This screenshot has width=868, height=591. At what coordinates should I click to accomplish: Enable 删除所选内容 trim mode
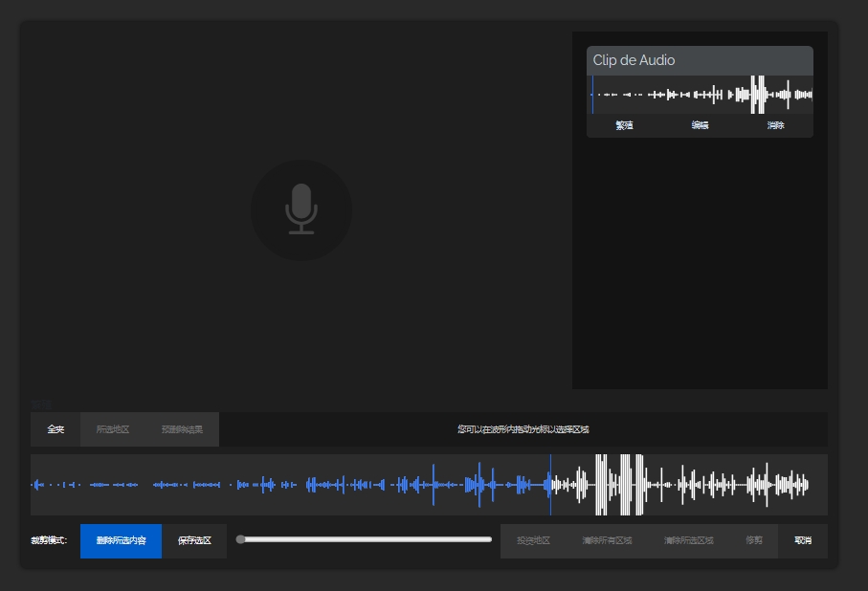pos(121,540)
